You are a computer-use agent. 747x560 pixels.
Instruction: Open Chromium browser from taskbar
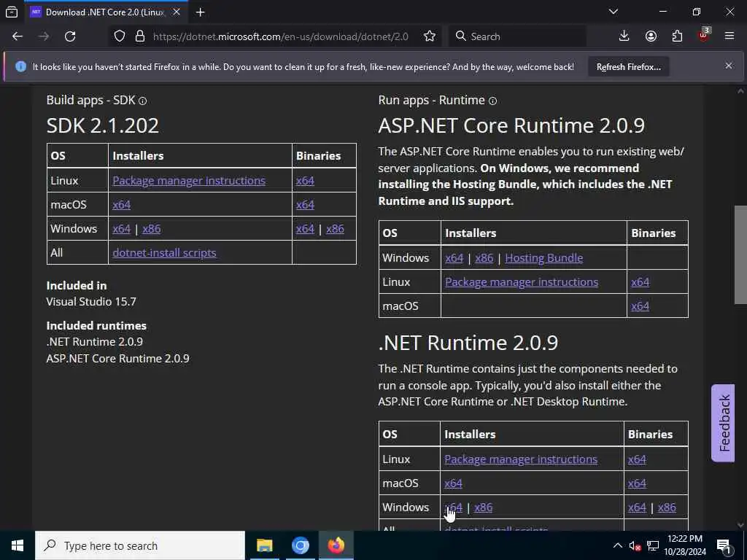tap(300, 545)
